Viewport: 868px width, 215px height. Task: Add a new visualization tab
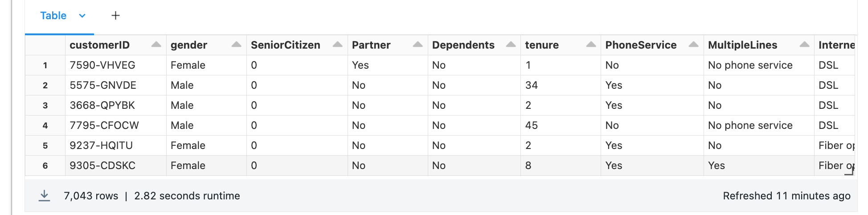115,16
